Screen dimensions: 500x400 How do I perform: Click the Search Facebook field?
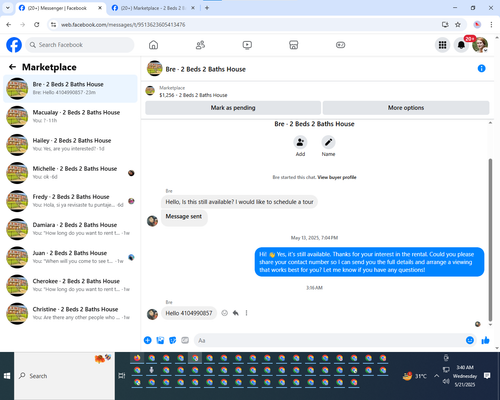(x=80, y=45)
